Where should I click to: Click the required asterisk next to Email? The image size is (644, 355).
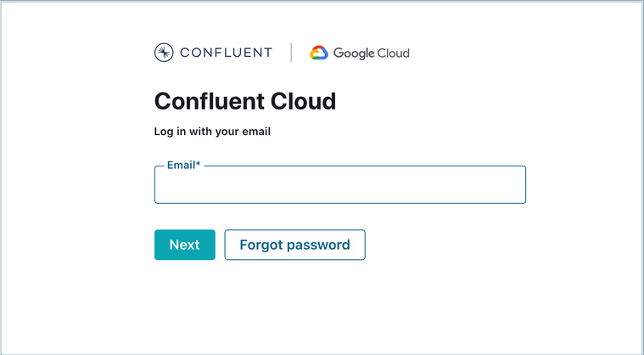tap(199, 164)
